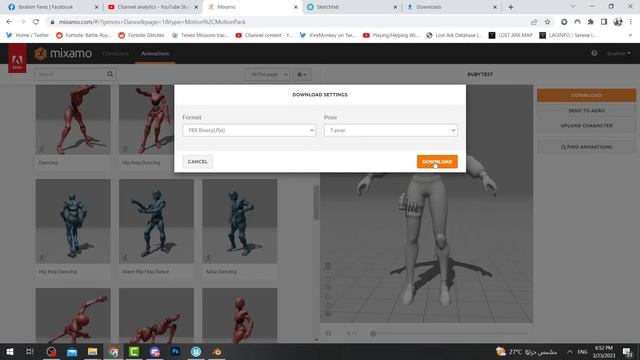Open the Extensions puzzle icon
The image size is (640, 360).
click(x=591, y=22)
